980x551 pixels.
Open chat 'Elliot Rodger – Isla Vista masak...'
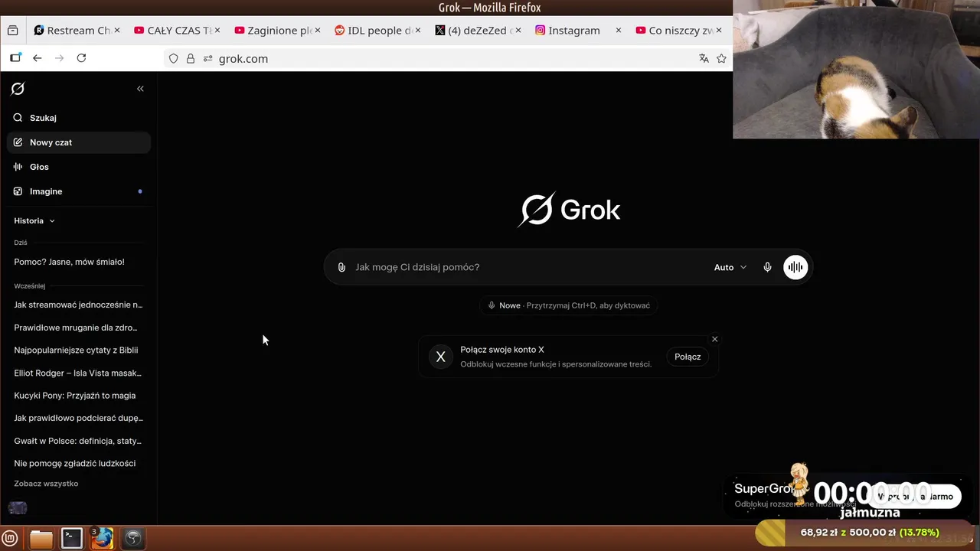pos(79,373)
